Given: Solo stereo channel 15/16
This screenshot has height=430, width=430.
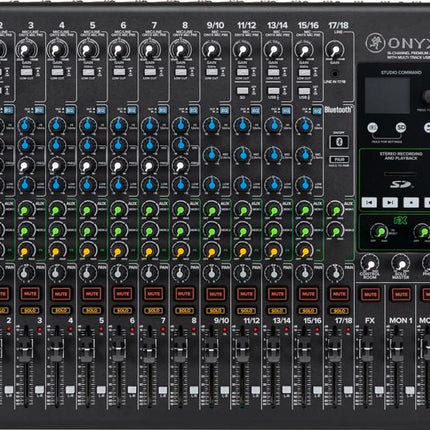Looking at the screenshot, I should click(x=308, y=311).
